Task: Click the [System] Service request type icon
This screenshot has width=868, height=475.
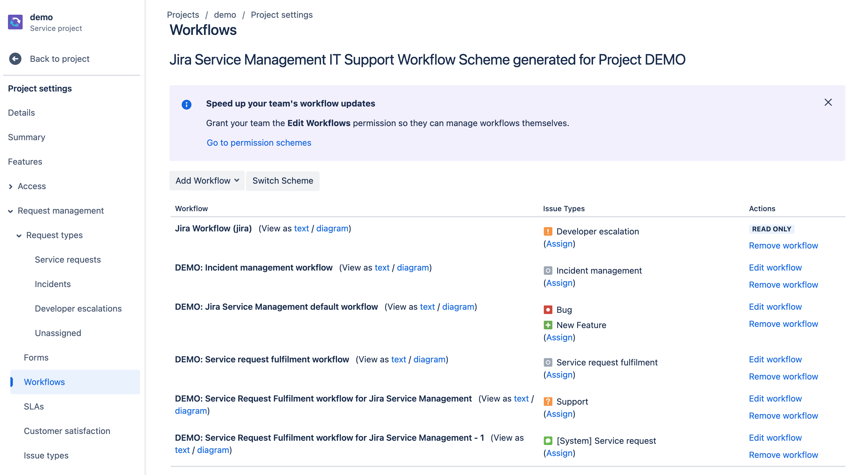Action: coord(548,440)
